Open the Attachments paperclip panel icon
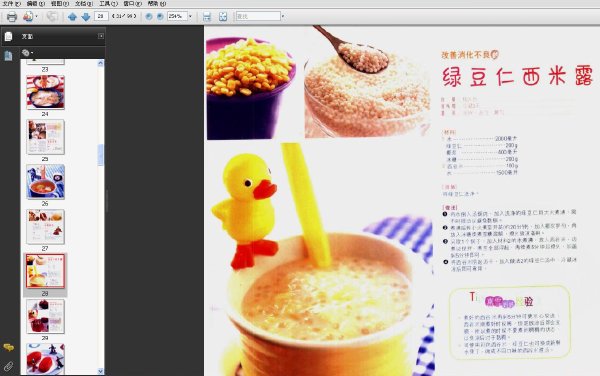This screenshot has height=376, width=600. 8,366
